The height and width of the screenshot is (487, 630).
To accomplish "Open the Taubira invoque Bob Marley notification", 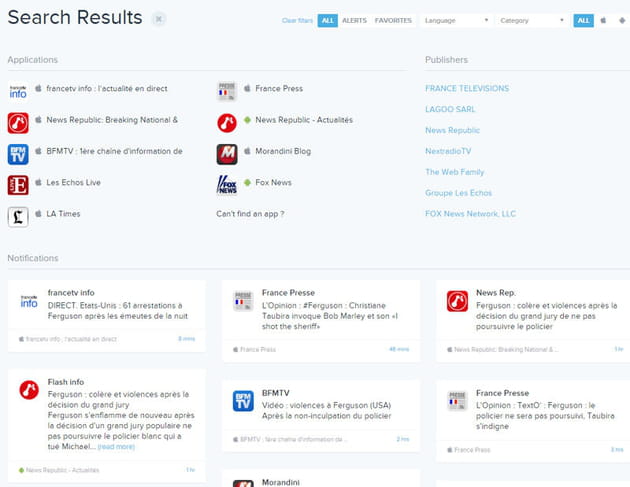I will click(x=330, y=316).
